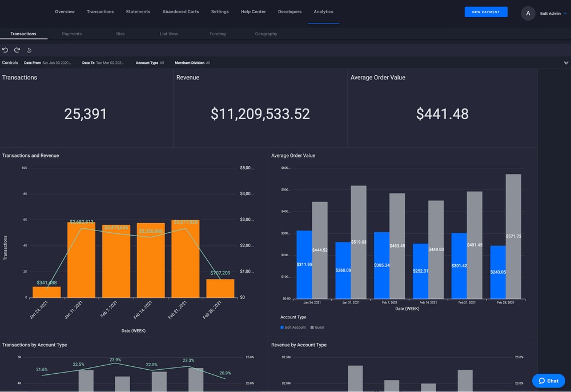The image size is (571, 392).
Task: Switch to the List View tab
Action: point(169,34)
